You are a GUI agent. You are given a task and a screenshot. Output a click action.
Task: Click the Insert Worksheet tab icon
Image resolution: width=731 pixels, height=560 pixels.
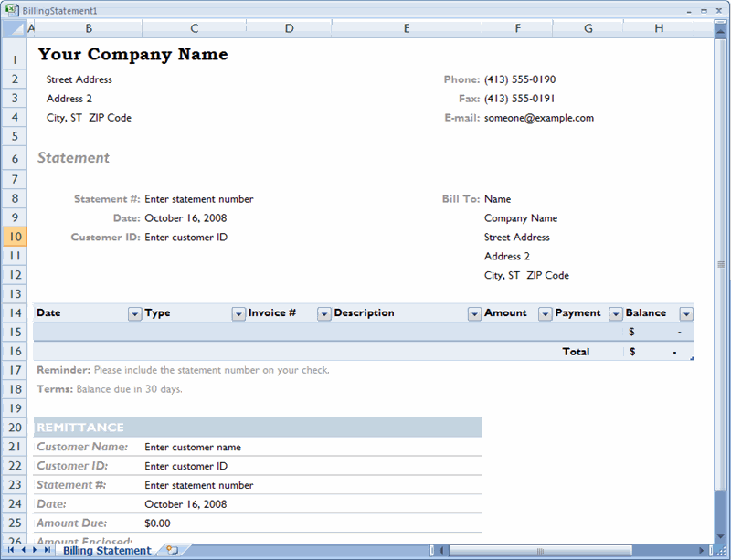(172, 551)
